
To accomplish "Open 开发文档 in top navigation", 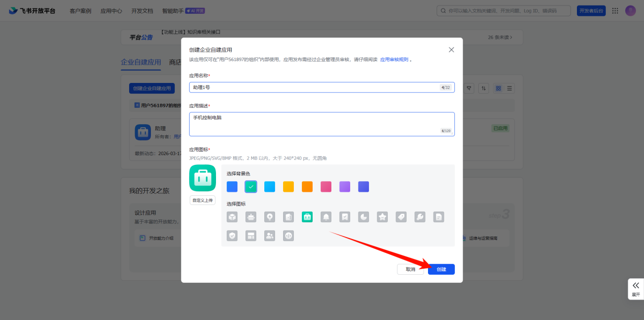I will [142, 11].
